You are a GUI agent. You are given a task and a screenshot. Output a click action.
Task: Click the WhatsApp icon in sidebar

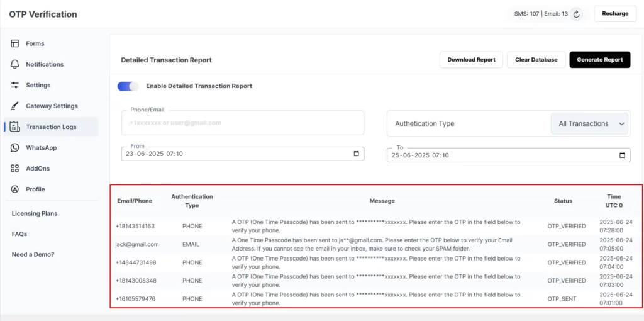click(15, 147)
